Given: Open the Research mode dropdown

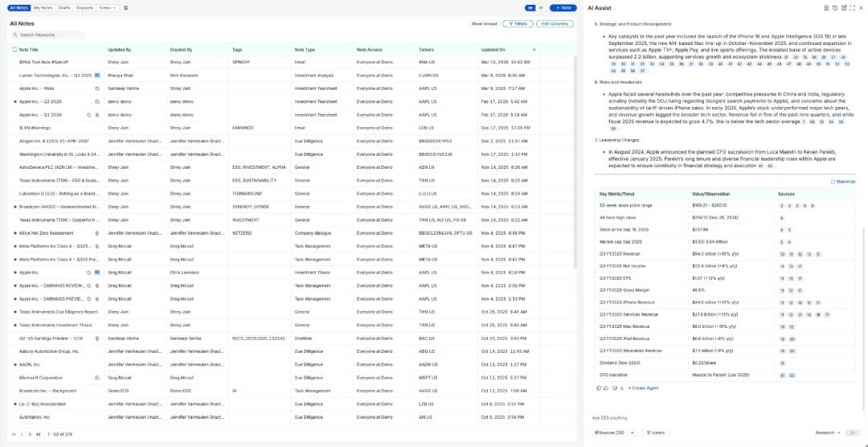Looking at the screenshot, I should tap(828, 433).
